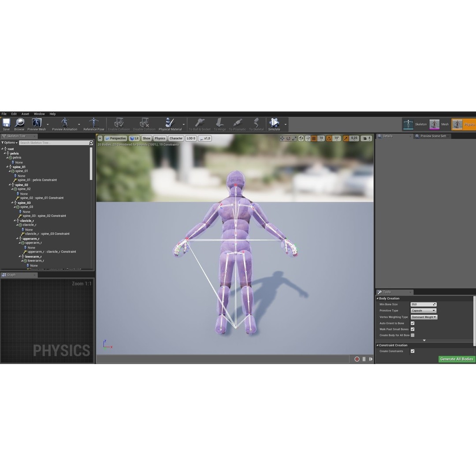The width and height of the screenshot is (476, 476).
Task: Open the Window menu
Action: click(x=39, y=114)
